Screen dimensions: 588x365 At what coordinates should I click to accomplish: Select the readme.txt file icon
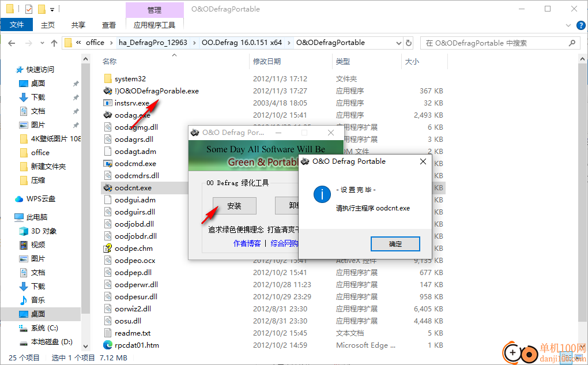point(108,333)
